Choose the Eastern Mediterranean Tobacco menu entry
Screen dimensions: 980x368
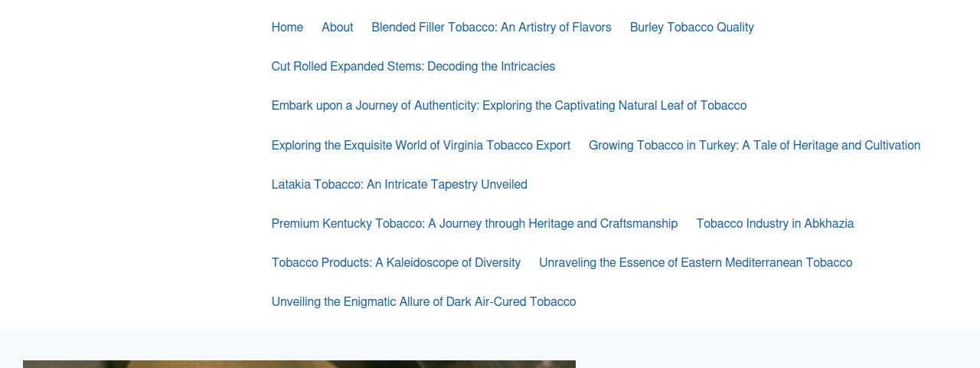(x=695, y=263)
